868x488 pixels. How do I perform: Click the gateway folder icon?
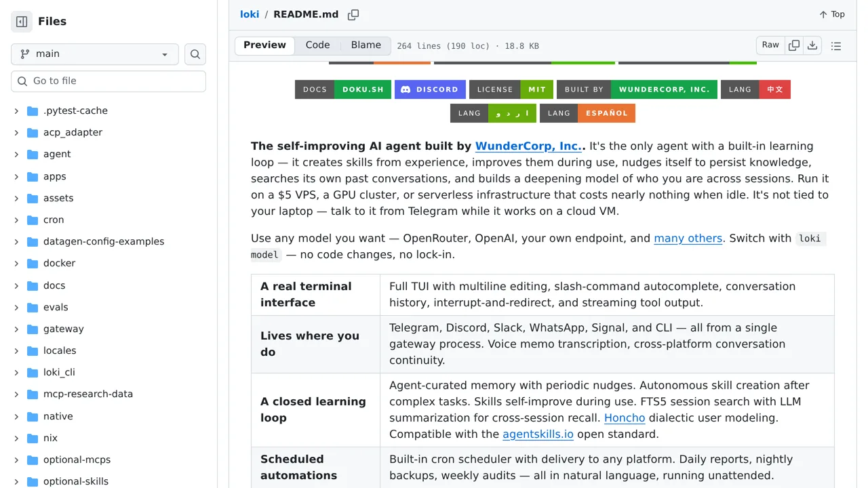coord(33,329)
